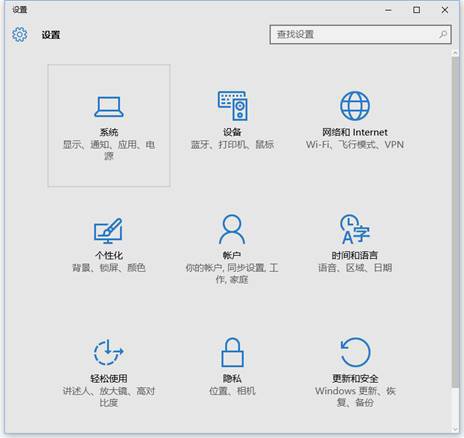Click the settings gear icon in header
The width and height of the screenshot is (464, 438).
click(20, 34)
